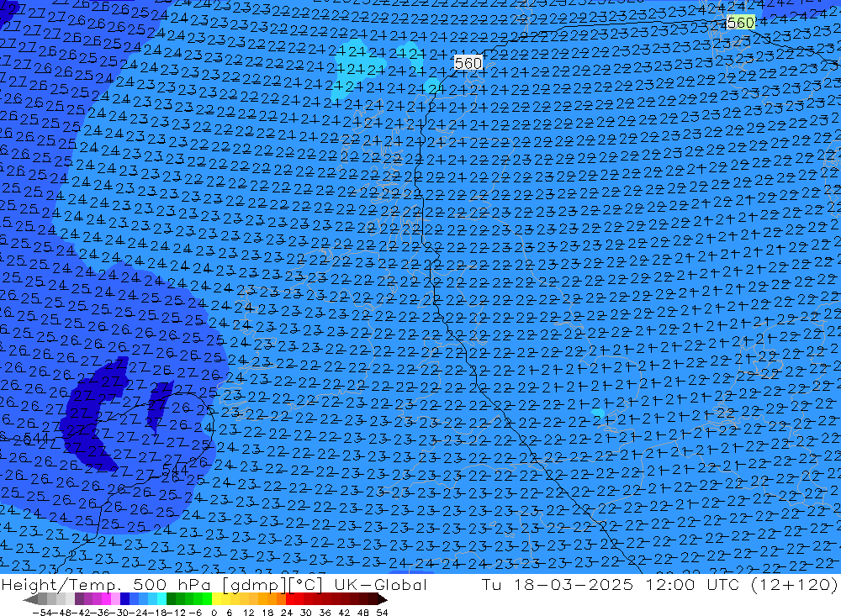841x616 pixels.
Task: Click the positive 54 legend value
Action: tap(382, 613)
